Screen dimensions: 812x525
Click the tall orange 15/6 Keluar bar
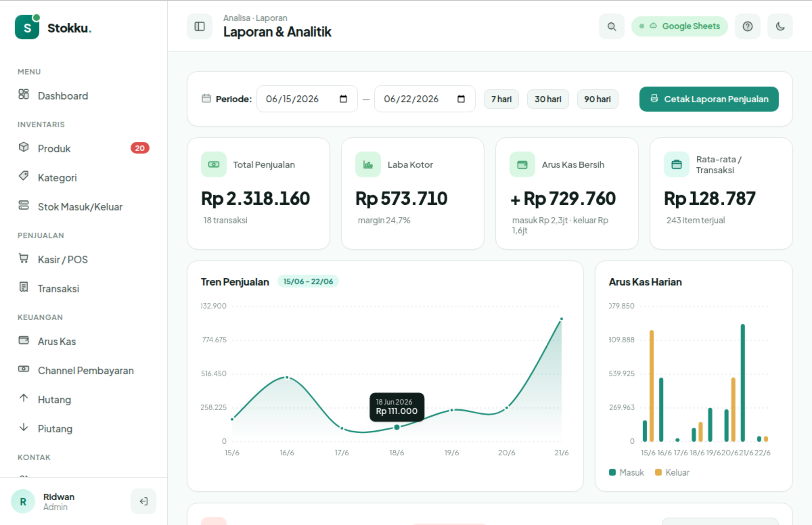click(x=651, y=386)
